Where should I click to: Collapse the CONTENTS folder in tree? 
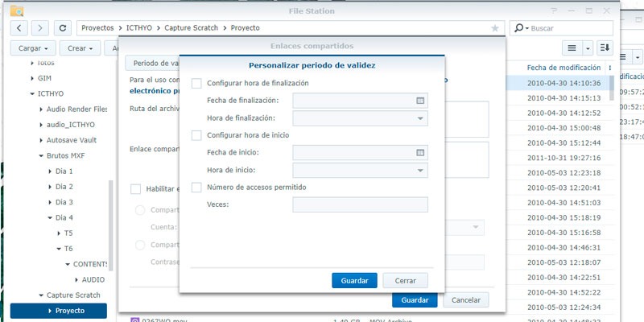(68, 264)
